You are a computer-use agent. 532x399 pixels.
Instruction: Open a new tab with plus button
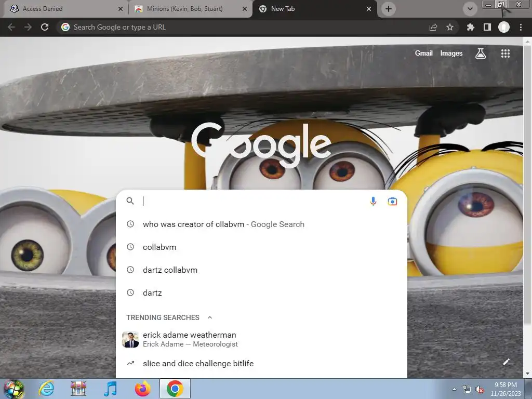tap(389, 9)
